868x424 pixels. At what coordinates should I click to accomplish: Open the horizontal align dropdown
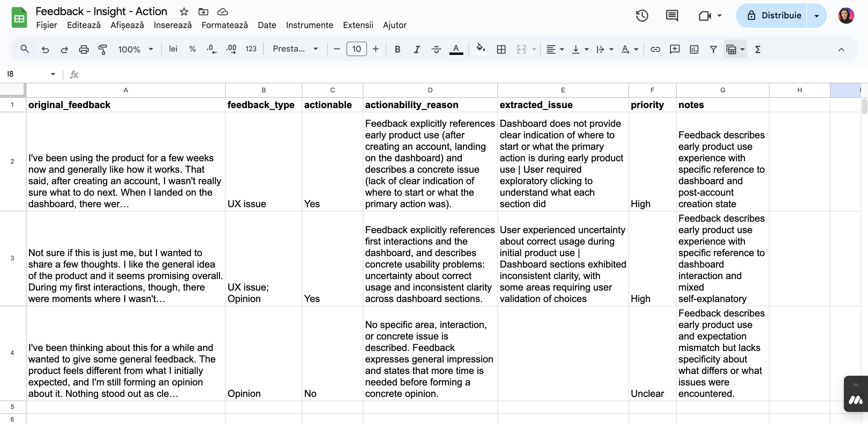tap(554, 49)
